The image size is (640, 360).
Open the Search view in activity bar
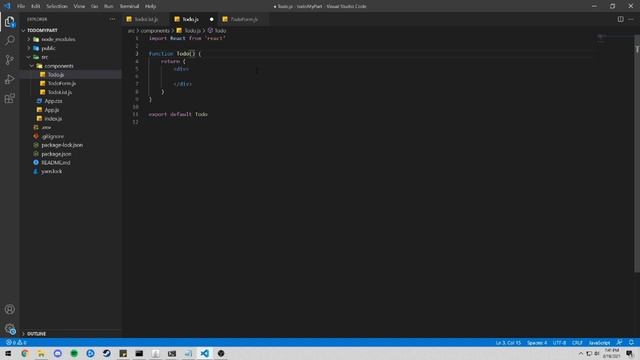click(9, 40)
